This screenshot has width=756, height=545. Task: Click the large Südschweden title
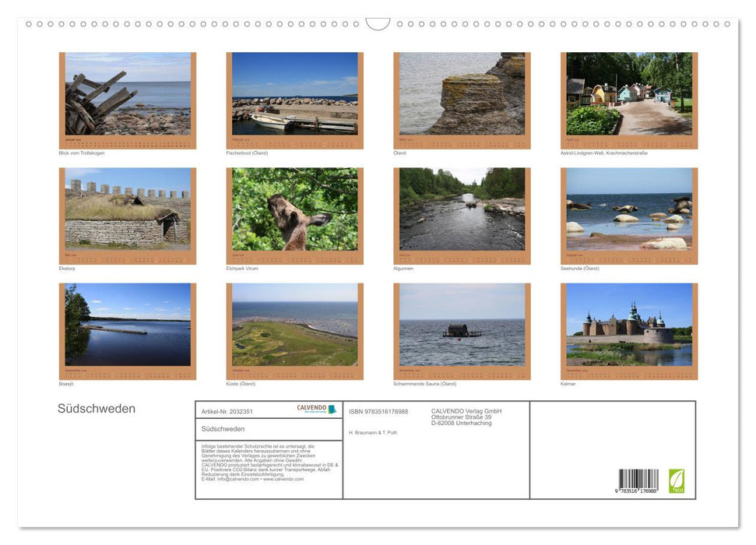pyautogui.click(x=97, y=409)
